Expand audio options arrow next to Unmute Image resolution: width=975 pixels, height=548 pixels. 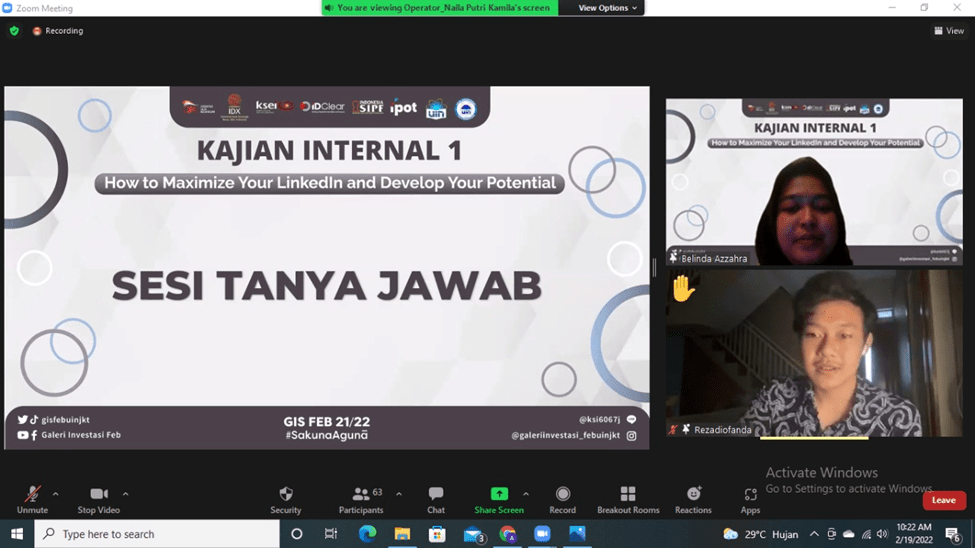tap(55, 494)
